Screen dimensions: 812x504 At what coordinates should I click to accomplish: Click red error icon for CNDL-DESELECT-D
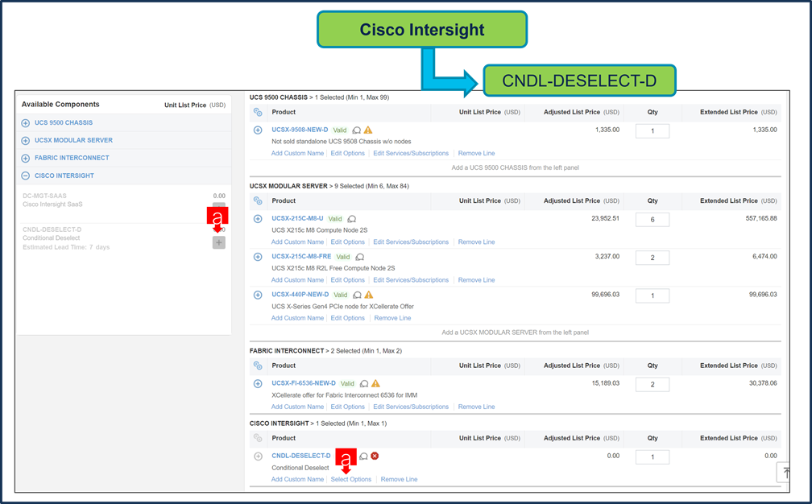(x=375, y=456)
